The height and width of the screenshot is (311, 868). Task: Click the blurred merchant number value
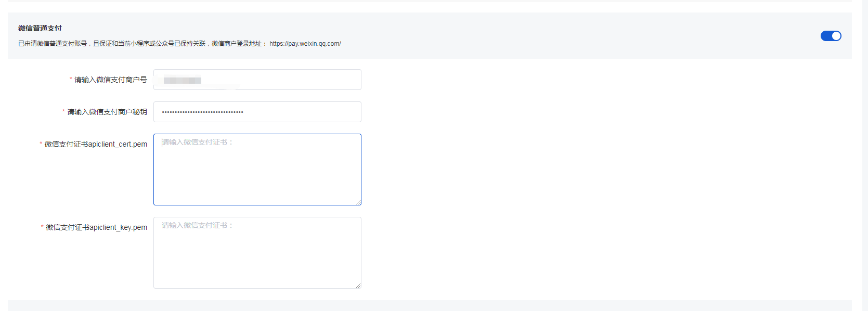click(183, 80)
